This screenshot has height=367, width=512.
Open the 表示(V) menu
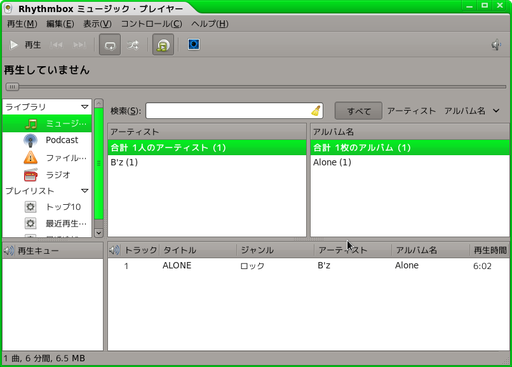(x=97, y=24)
